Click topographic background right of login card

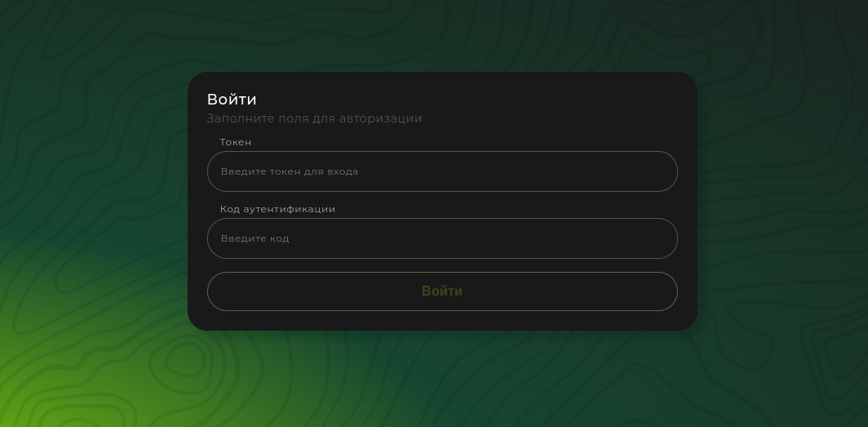pos(781,199)
